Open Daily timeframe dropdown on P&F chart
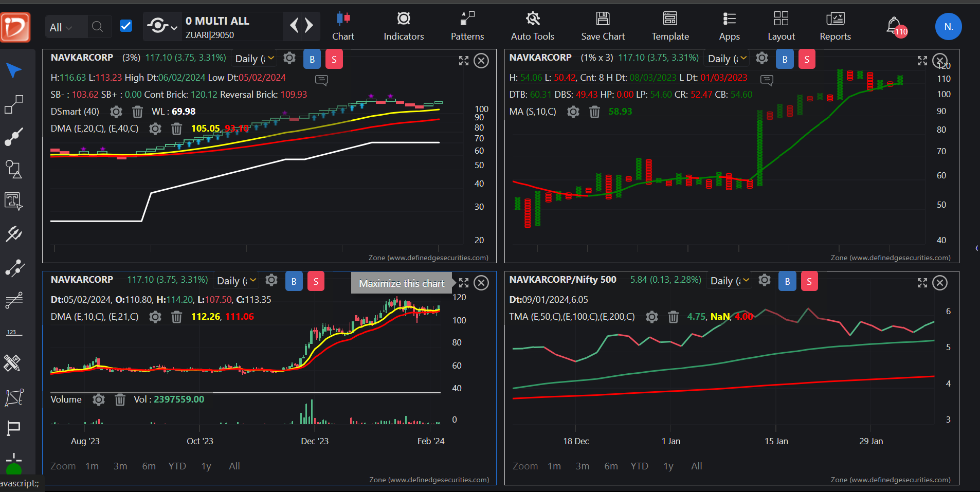Screen dimensions: 980x492 728,59
